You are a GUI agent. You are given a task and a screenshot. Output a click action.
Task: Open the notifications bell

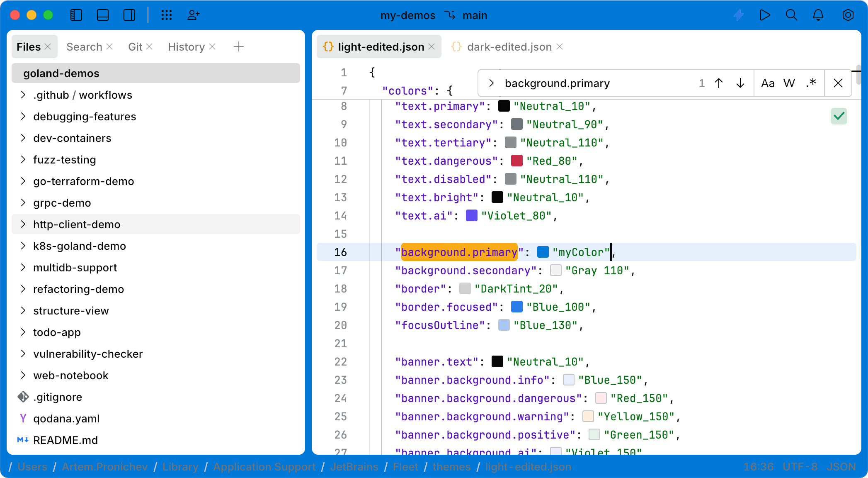(818, 15)
